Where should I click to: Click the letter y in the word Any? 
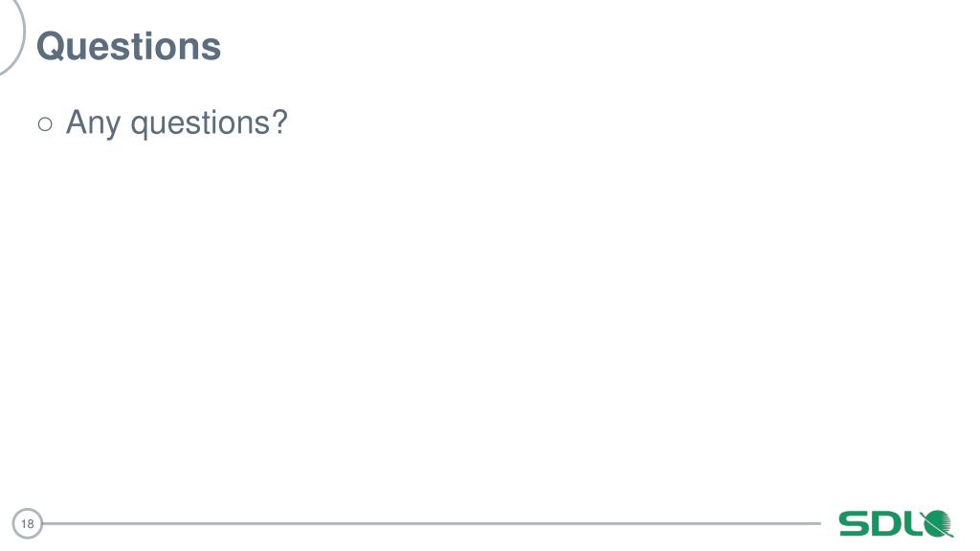[113, 128]
